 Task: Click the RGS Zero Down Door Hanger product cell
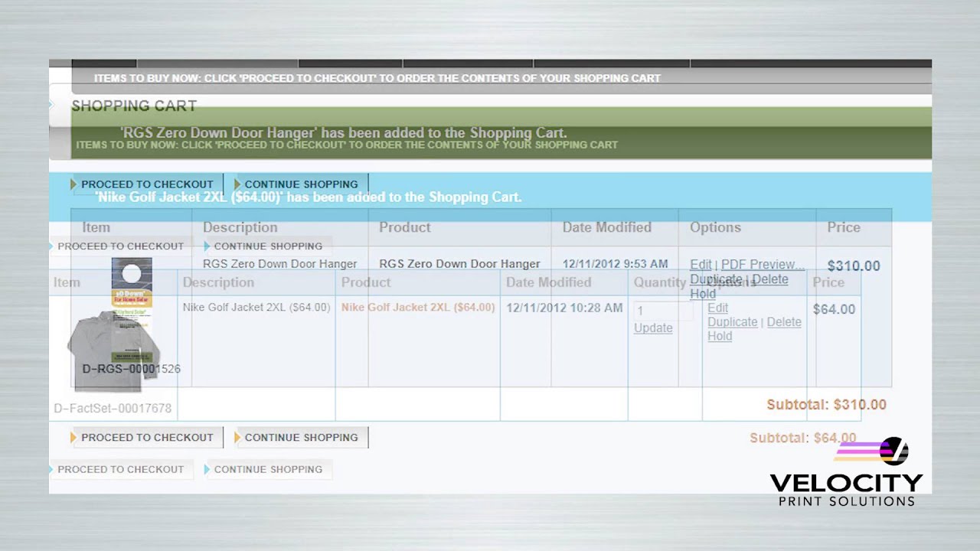pos(459,264)
